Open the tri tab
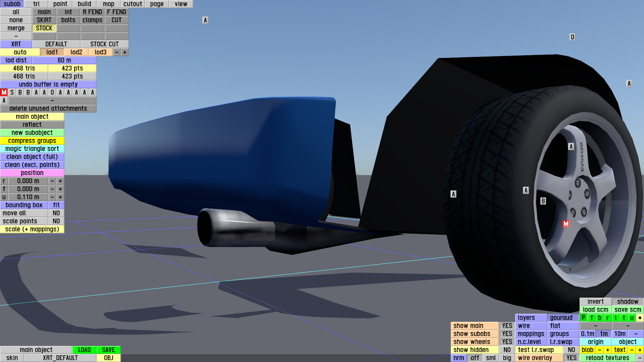This screenshot has height=362, width=644. tap(36, 4)
